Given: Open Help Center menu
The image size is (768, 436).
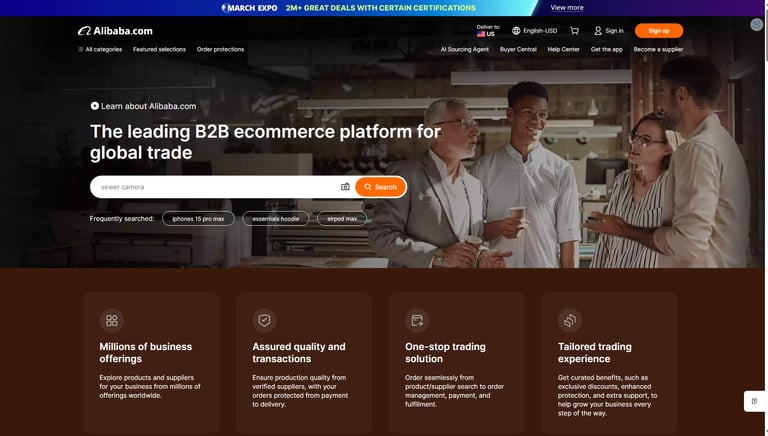Looking at the screenshot, I should pos(564,49).
